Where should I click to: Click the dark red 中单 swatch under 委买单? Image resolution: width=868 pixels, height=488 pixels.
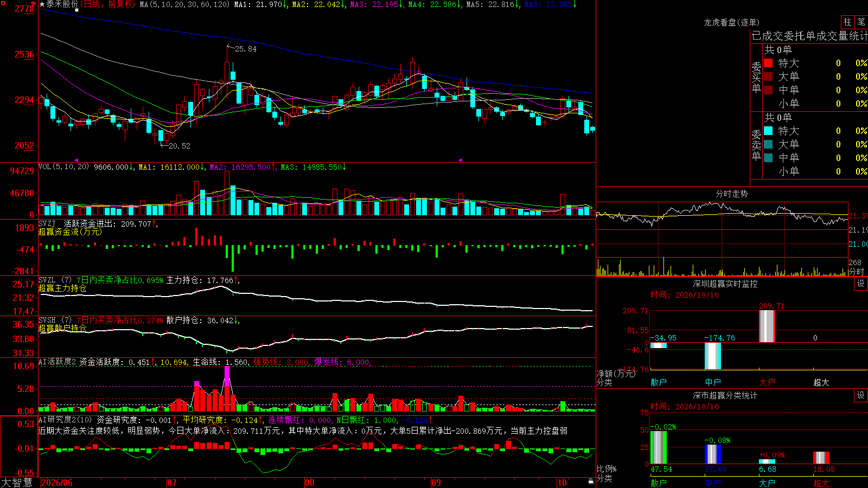pos(768,90)
